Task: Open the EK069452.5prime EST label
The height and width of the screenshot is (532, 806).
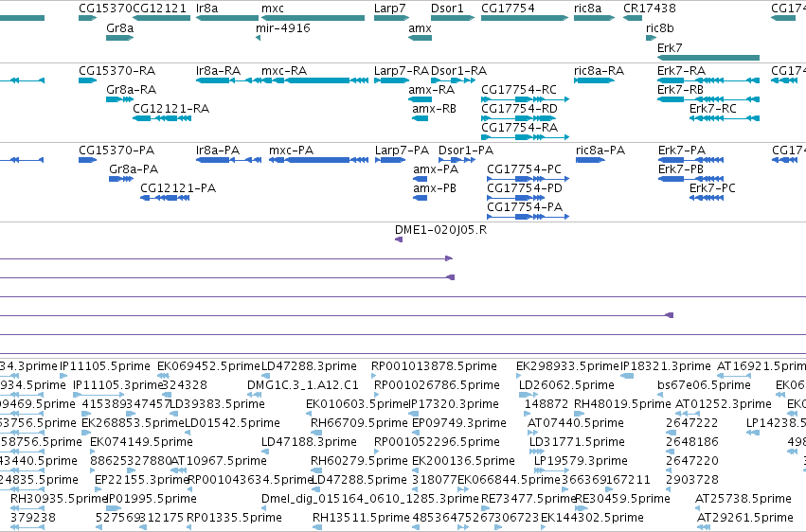Action: 208,366
